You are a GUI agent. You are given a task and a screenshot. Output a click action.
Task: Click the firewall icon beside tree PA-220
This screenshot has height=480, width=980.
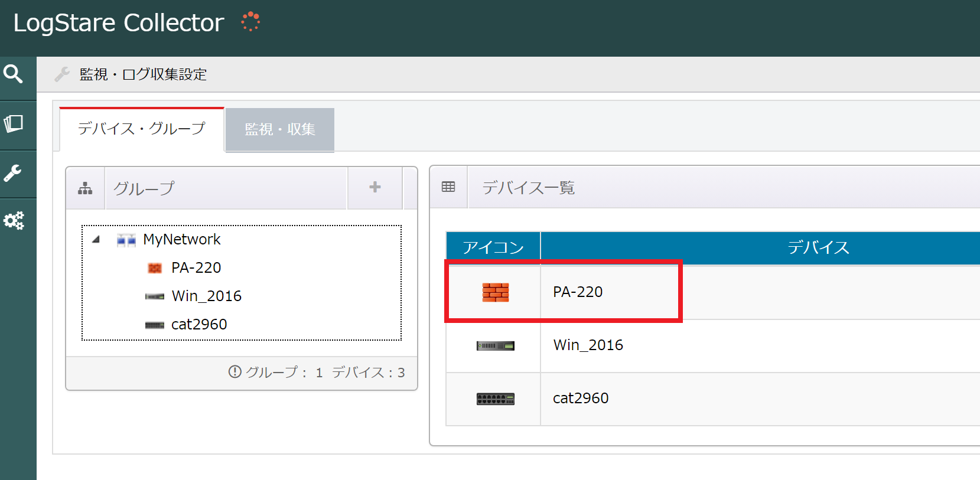point(155,268)
